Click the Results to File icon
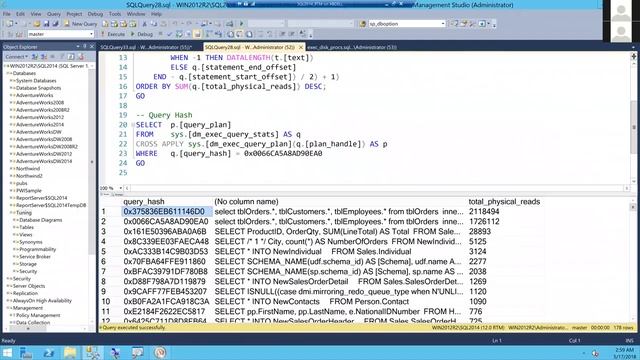 pyautogui.click(x=249, y=34)
